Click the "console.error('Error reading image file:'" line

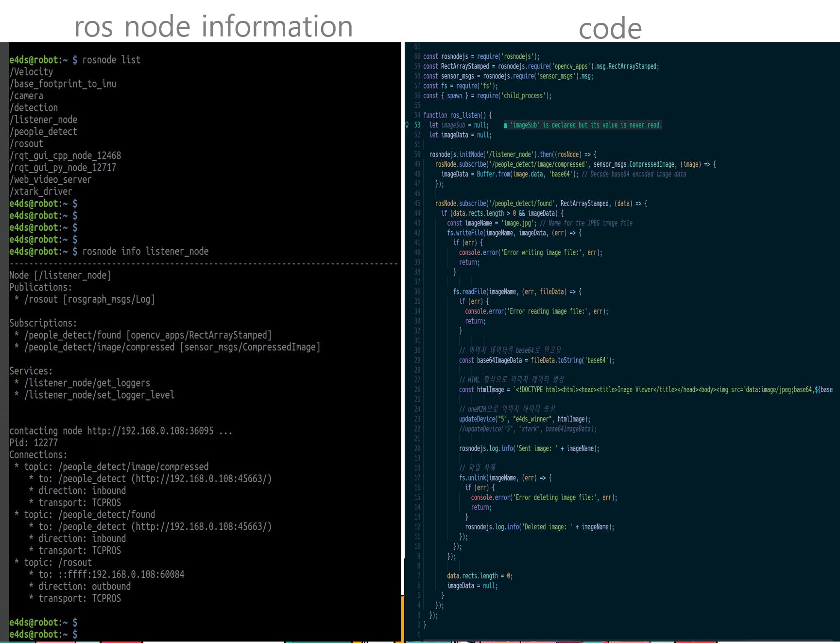(536, 312)
